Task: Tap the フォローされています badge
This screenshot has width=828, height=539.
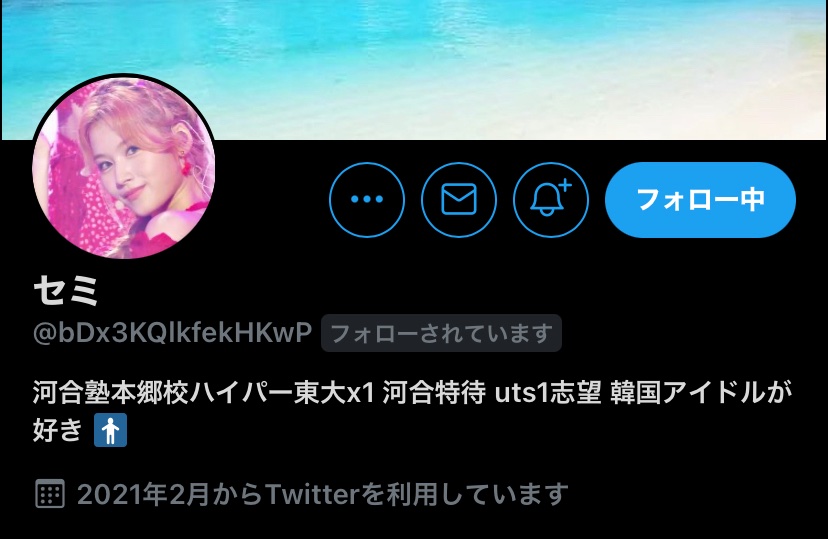Action: click(x=441, y=333)
